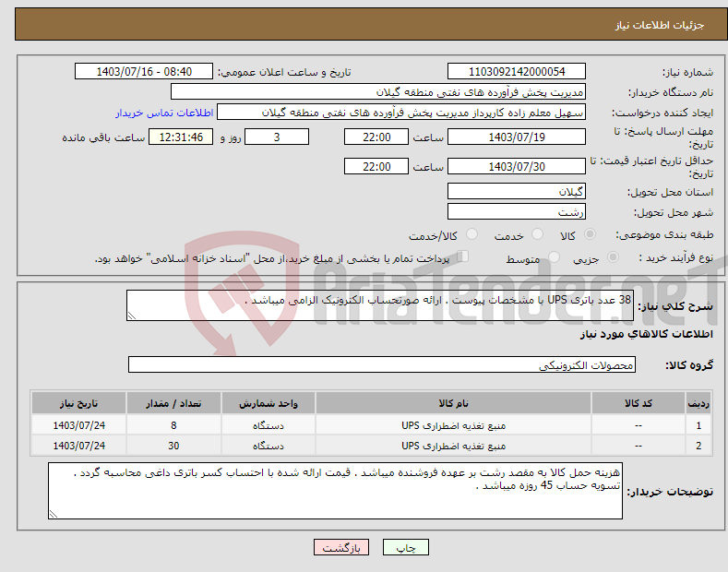Click quantity cell showing 8

click(x=173, y=425)
